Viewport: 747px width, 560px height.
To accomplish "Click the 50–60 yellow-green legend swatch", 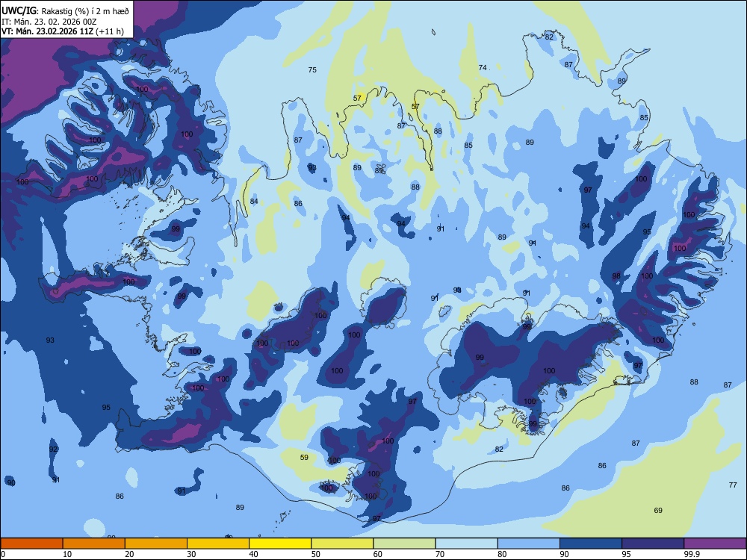I will point(342,544).
